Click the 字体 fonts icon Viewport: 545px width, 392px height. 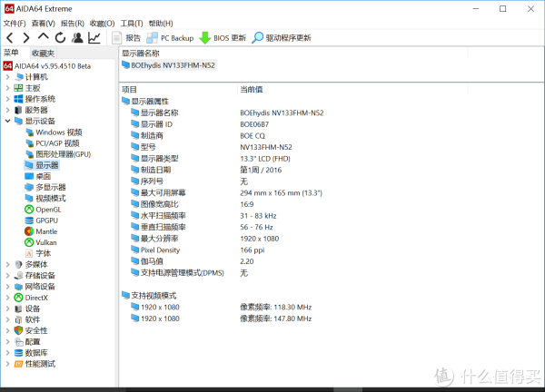pyautogui.click(x=29, y=253)
